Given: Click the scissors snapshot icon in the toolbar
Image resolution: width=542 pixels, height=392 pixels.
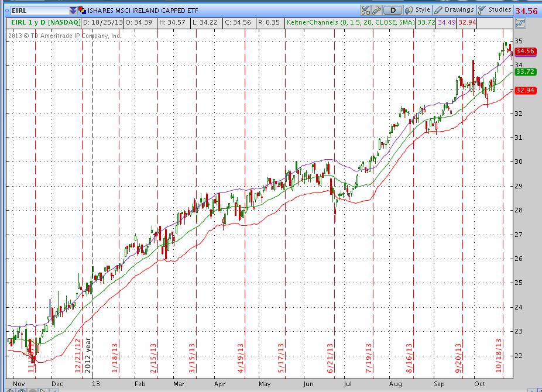Looking at the screenshot, I should tap(365, 10).
